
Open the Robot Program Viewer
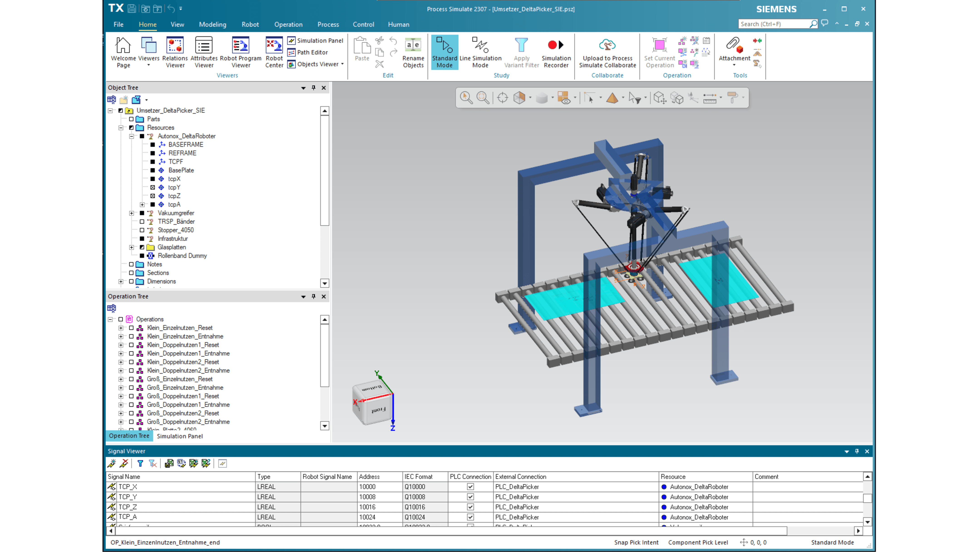tap(240, 52)
